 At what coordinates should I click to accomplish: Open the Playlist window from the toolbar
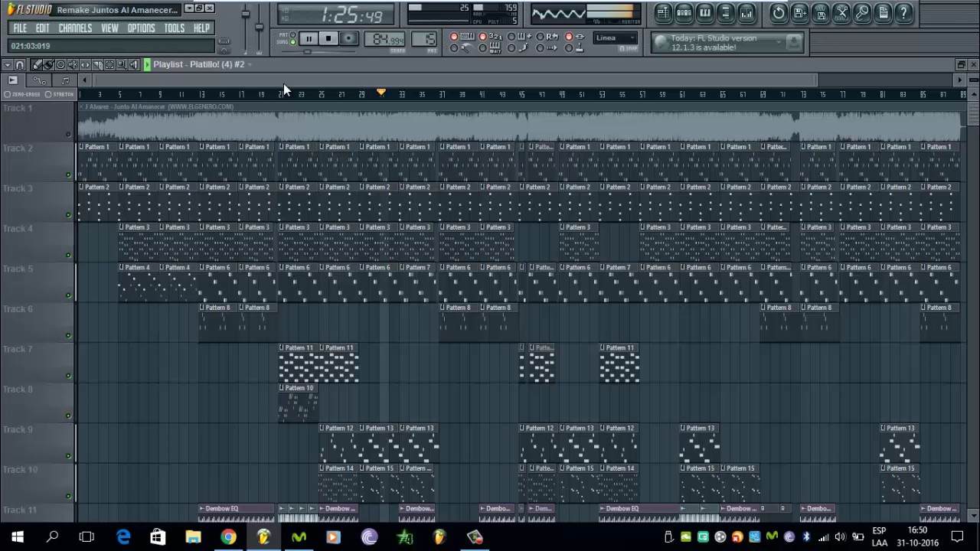(x=663, y=13)
